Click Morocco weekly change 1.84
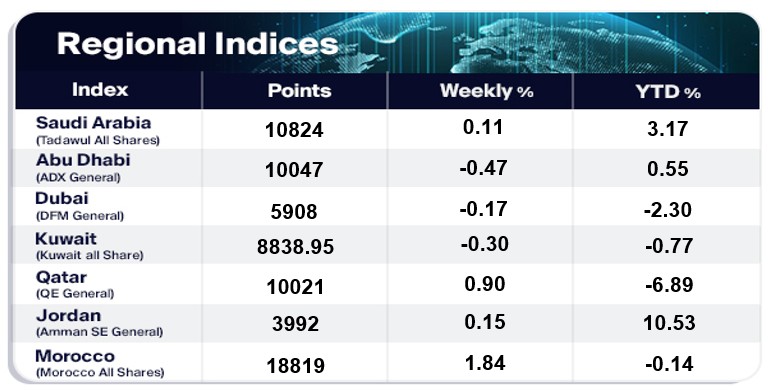Viewport: 768px width, 390px height. pyautogui.click(x=483, y=363)
